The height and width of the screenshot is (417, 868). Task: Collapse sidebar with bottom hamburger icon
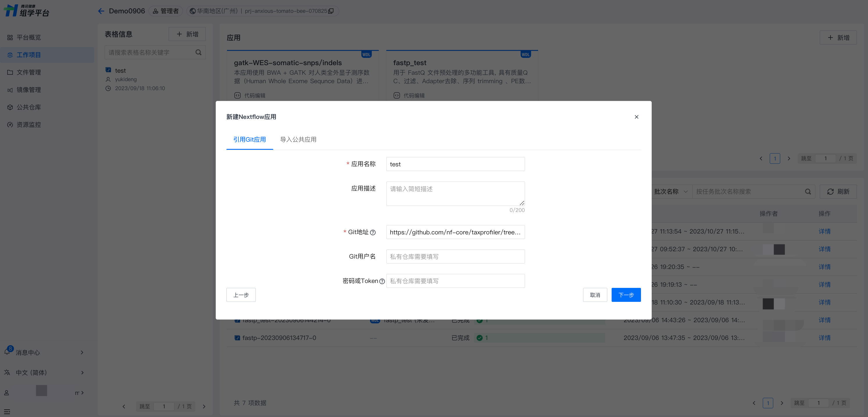point(7,411)
